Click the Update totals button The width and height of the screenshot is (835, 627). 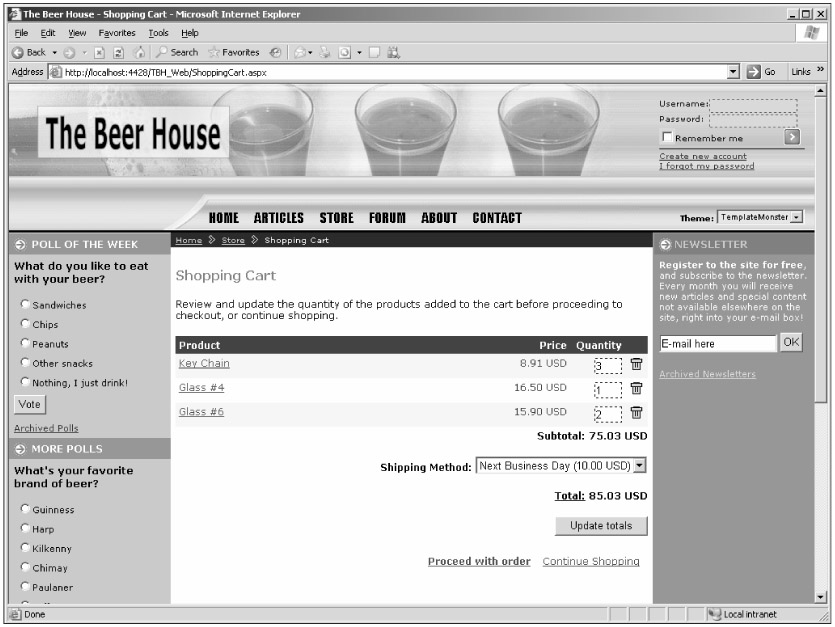pos(601,526)
